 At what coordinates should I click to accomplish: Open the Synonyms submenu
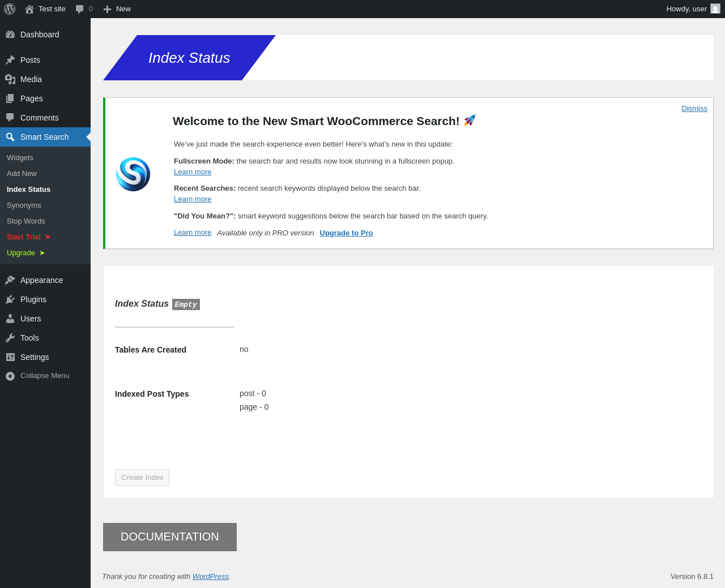pos(45,205)
